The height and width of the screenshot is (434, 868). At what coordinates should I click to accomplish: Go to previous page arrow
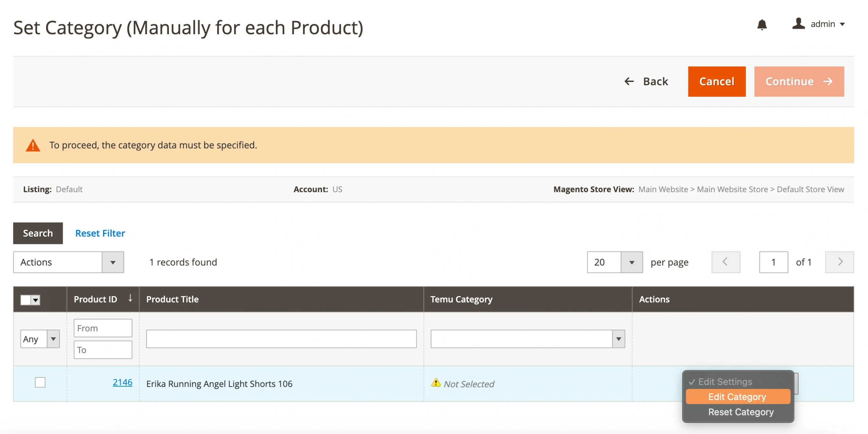726,262
